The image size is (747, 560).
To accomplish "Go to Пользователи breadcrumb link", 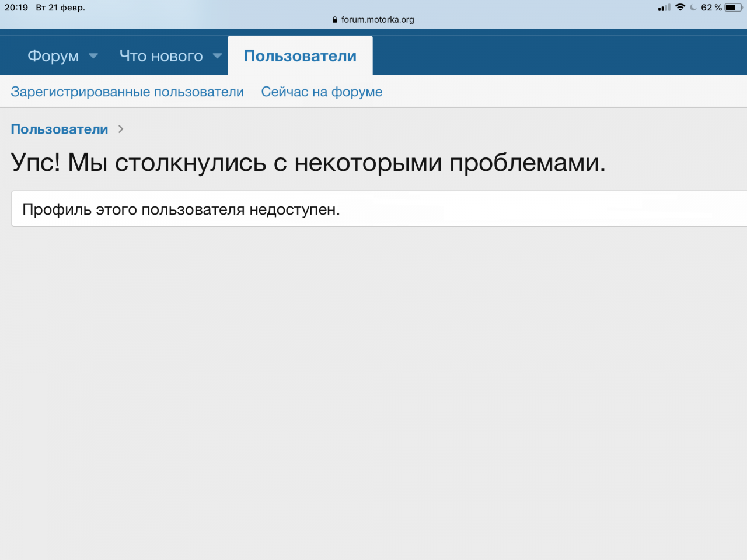I will coord(60,129).
